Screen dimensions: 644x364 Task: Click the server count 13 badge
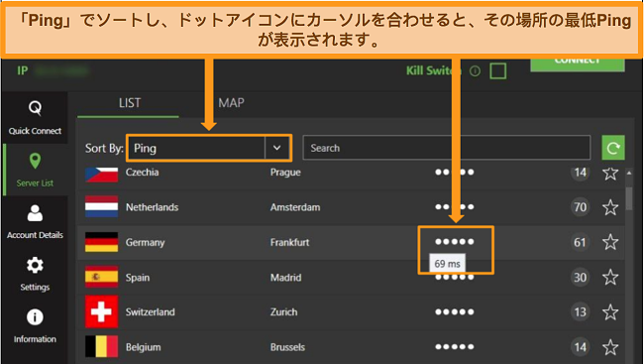(x=580, y=312)
